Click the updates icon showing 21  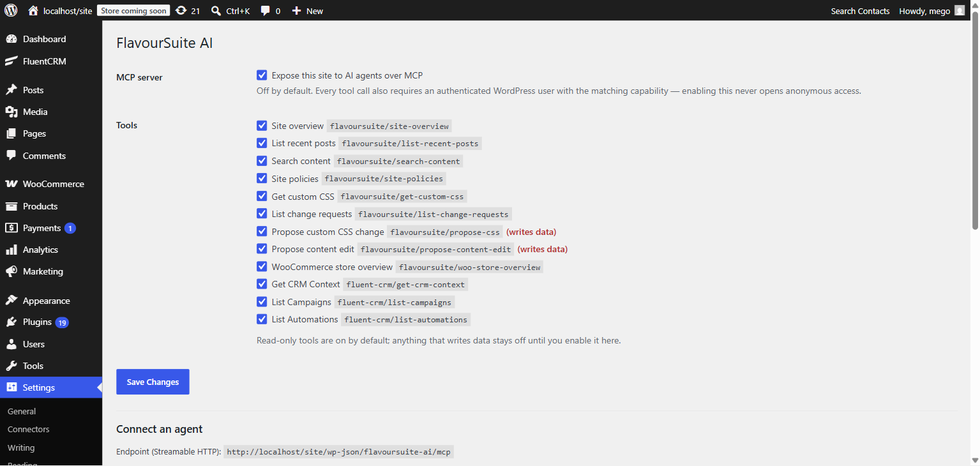pos(181,11)
